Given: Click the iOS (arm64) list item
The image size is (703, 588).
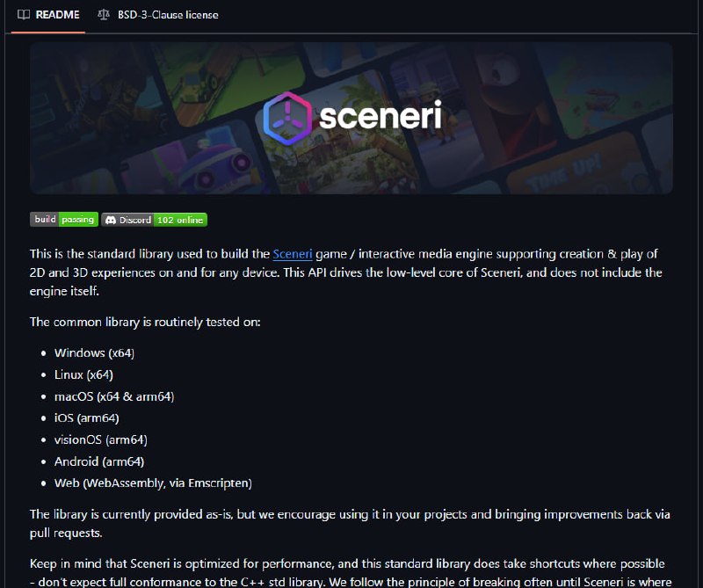Looking at the screenshot, I should (x=86, y=418).
